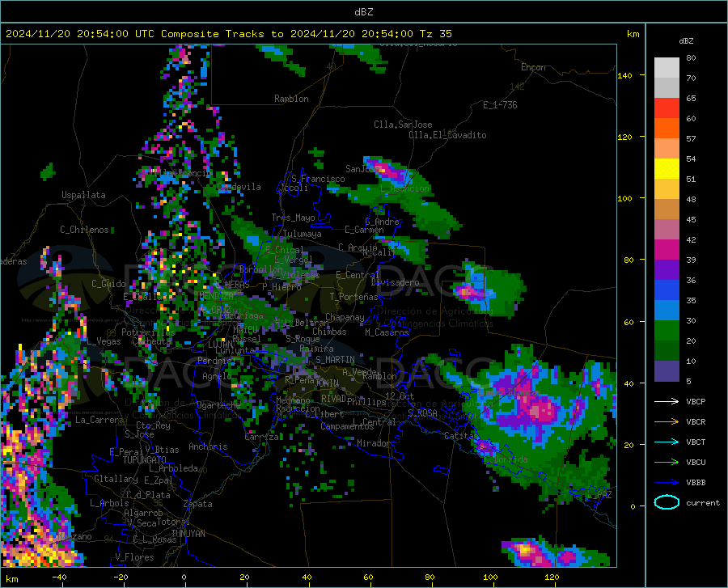This screenshot has width=728, height=588.
Task: Click the 'dBZ' title at window top
Action: point(363,12)
